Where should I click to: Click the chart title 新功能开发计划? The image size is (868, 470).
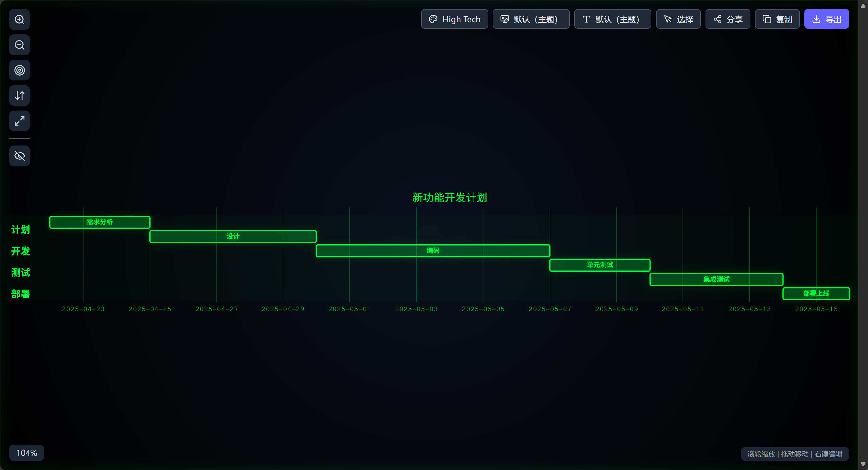coord(449,197)
